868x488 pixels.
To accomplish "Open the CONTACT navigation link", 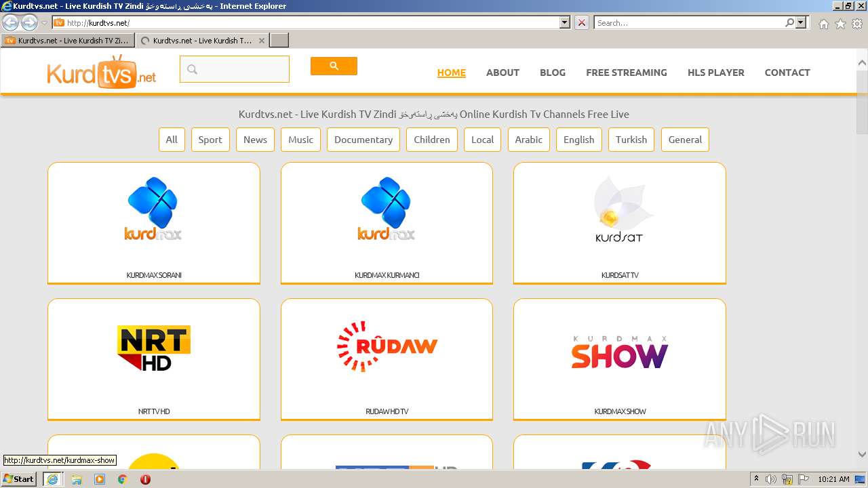I will pyautogui.click(x=787, y=73).
